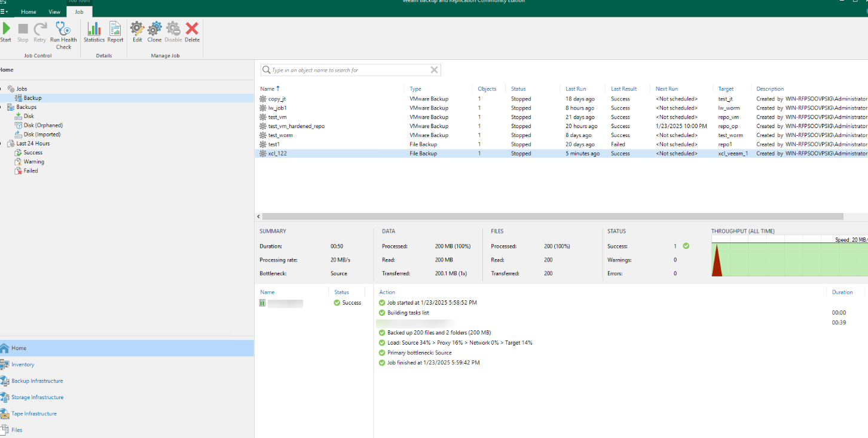Image resolution: width=868 pixels, height=438 pixels.
Task: Run Health Check from the ribbon
Action: tap(63, 35)
